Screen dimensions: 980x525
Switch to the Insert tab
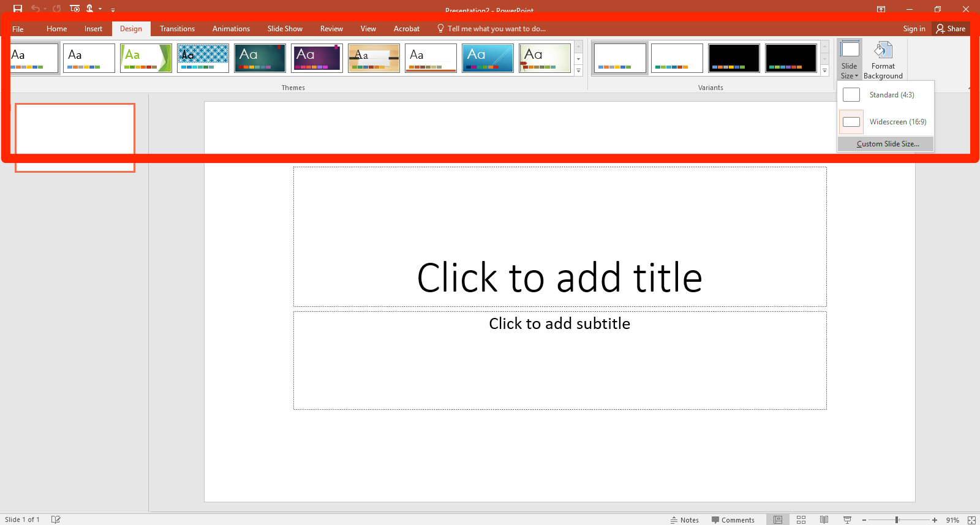(x=93, y=29)
